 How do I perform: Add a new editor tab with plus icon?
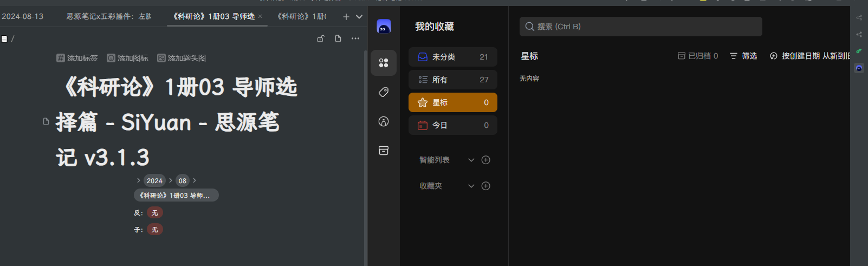(x=346, y=17)
